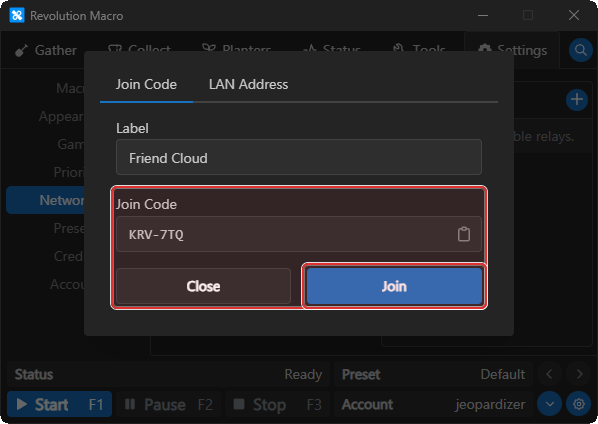Expand the account dropdown chevron
The image size is (598, 424).
pyautogui.click(x=550, y=404)
